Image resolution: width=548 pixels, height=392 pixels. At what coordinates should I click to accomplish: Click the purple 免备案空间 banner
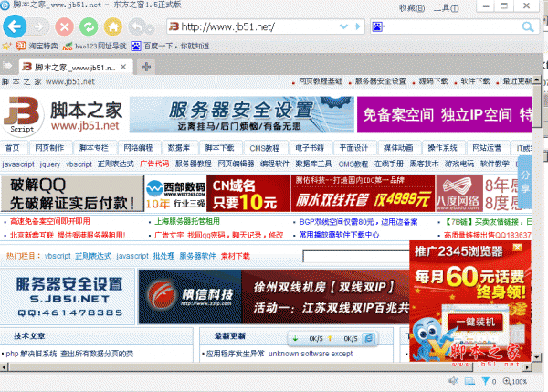(x=445, y=115)
